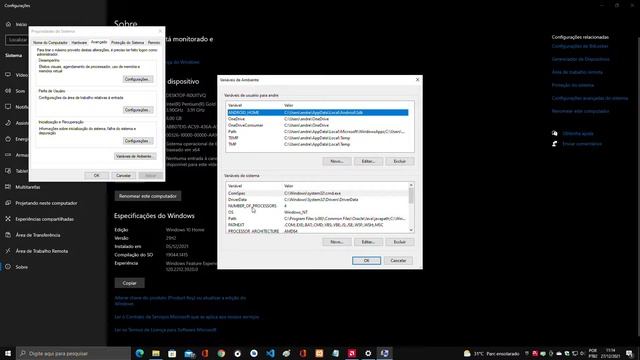Select the TEMP user variable row
This screenshot has height=360, width=640.
pyautogui.click(x=318, y=138)
